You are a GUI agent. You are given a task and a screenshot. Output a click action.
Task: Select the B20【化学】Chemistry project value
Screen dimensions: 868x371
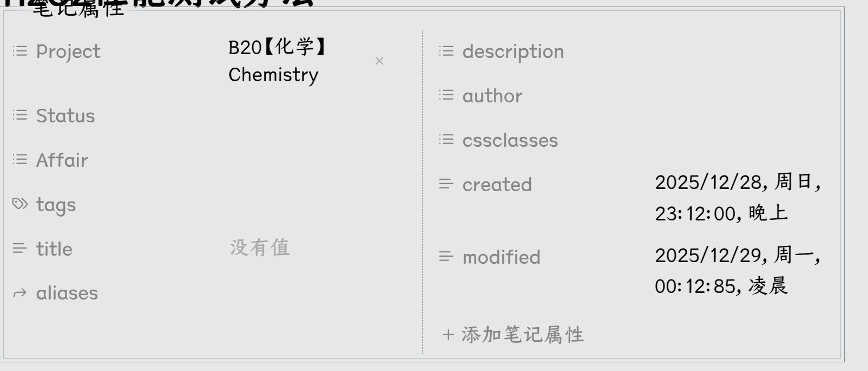[276, 61]
